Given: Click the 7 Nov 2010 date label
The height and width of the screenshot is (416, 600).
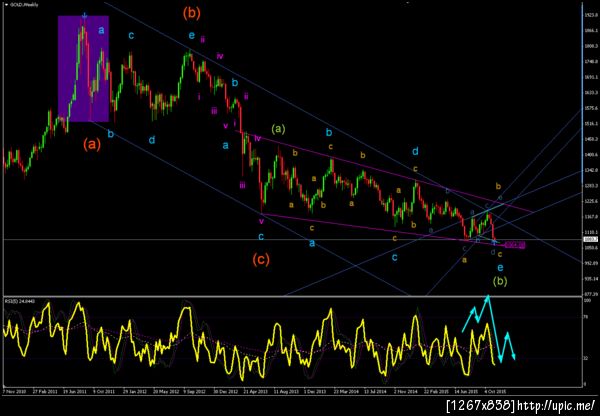Looking at the screenshot, I should point(16,392).
